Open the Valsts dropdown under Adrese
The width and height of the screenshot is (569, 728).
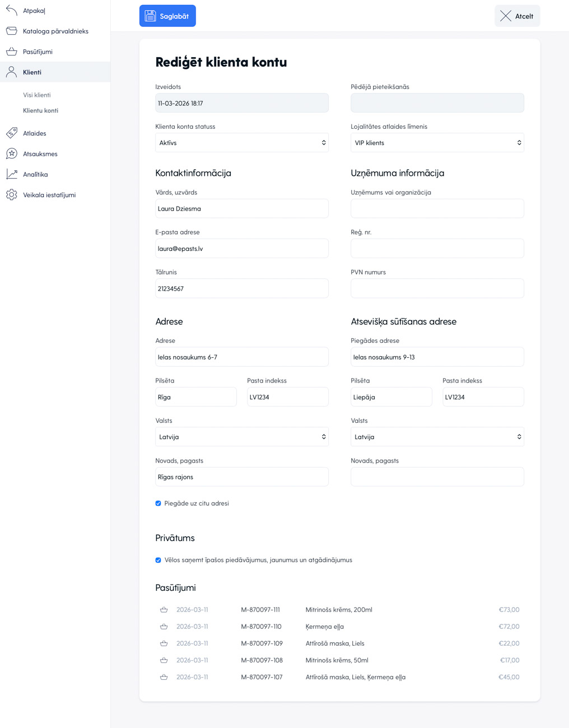(241, 437)
